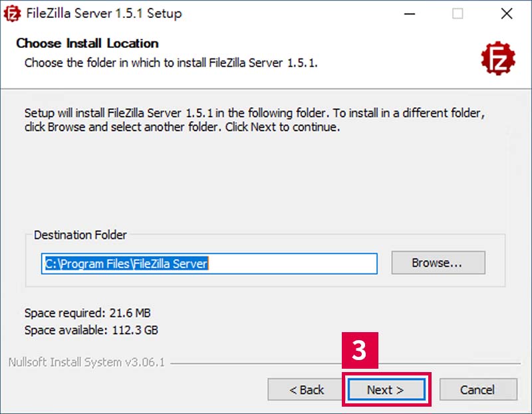Click the FileZilla icon in the title bar
Viewport: 532px width, 414px height.
pyautogui.click(x=12, y=13)
